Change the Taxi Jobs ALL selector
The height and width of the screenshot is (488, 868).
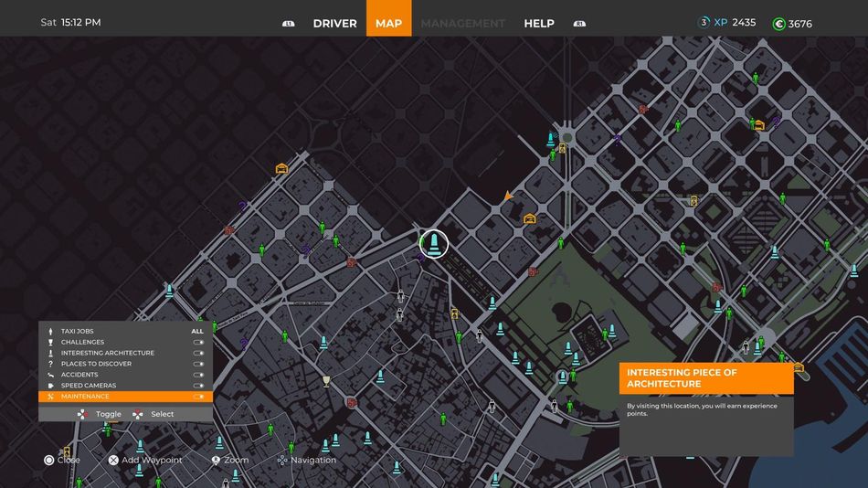click(x=197, y=331)
